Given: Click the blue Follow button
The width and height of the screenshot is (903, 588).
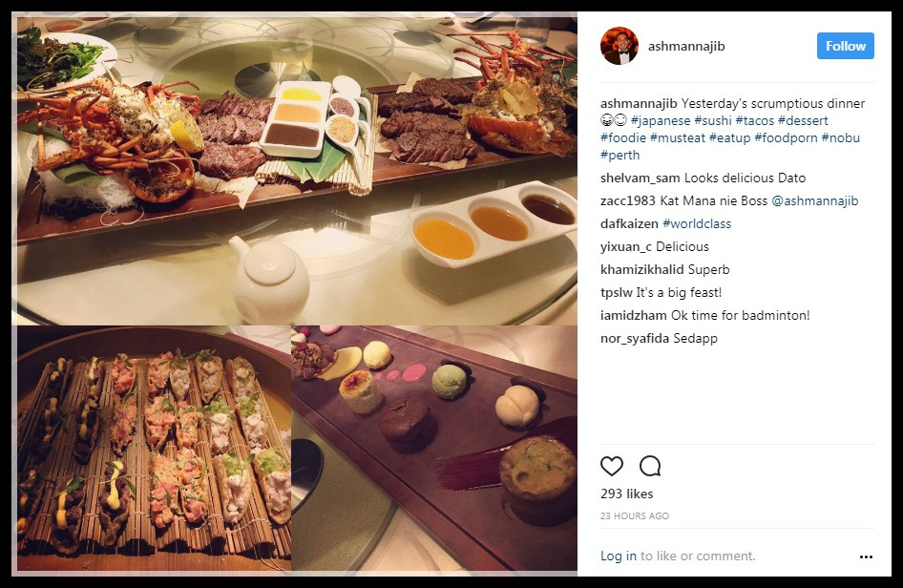Looking at the screenshot, I should (846, 46).
